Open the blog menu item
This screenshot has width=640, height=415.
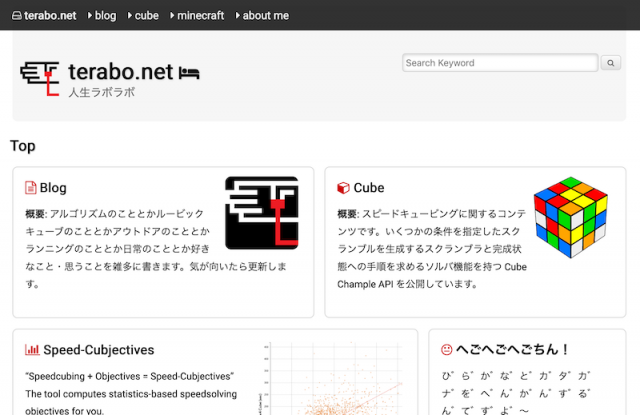point(105,16)
